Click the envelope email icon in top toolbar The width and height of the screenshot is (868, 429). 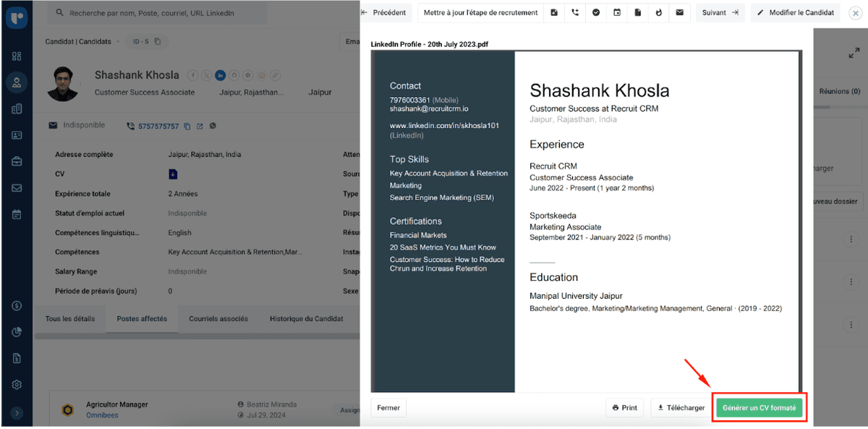[679, 12]
